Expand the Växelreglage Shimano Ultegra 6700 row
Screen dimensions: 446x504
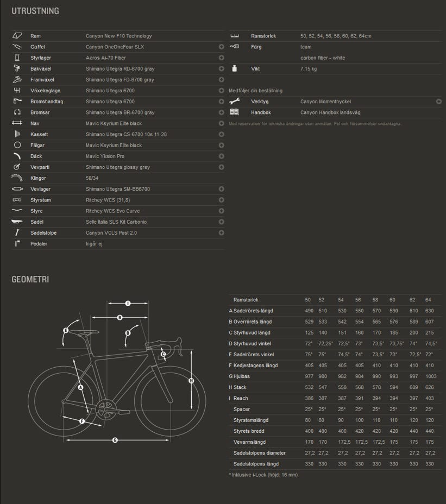tap(221, 90)
